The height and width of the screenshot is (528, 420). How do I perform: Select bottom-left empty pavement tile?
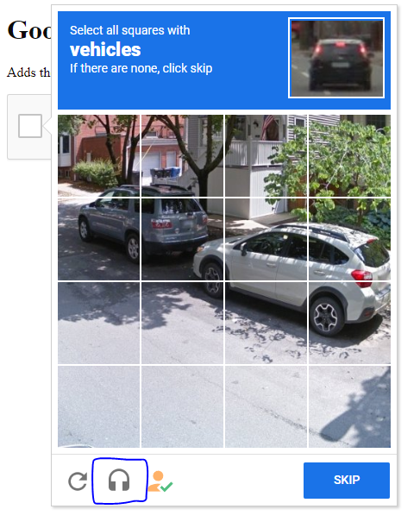point(98,406)
